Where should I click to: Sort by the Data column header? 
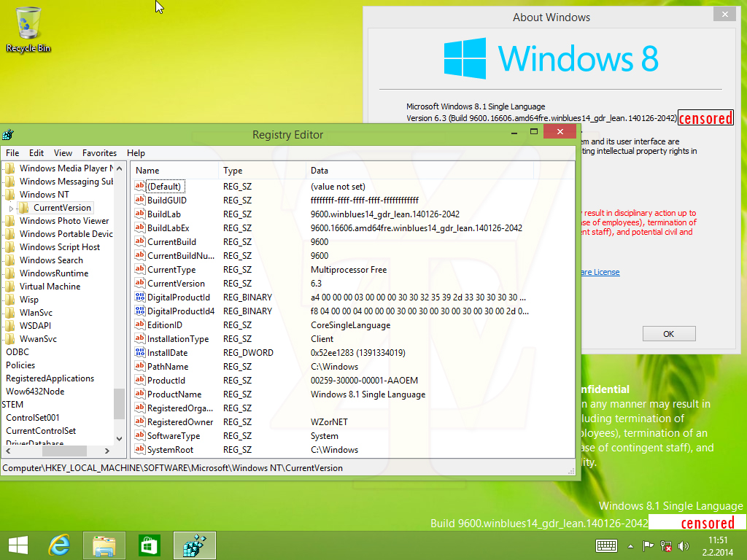pyautogui.click(x=419, y=171)
